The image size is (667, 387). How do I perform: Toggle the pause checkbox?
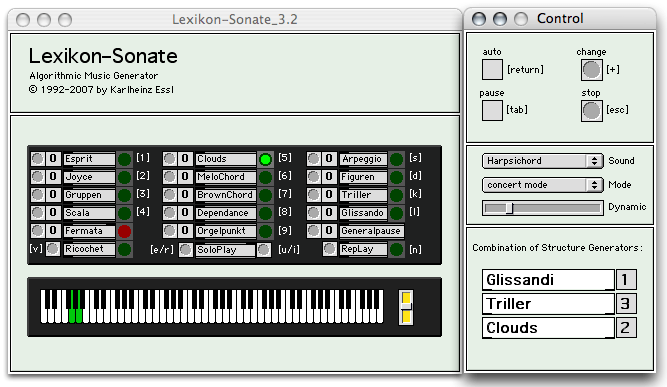pos(492,111)
